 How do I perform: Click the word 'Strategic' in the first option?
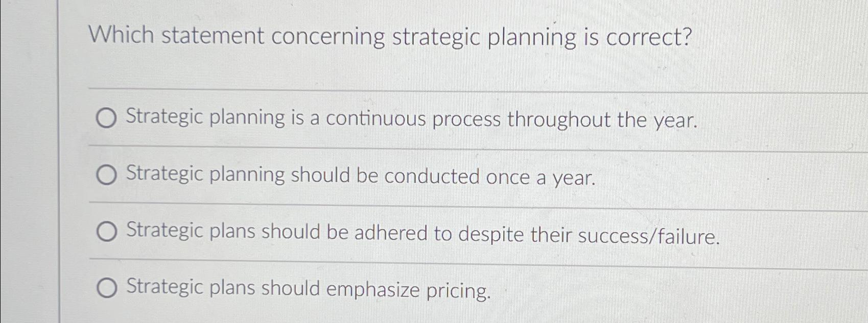tap(162, 119)
